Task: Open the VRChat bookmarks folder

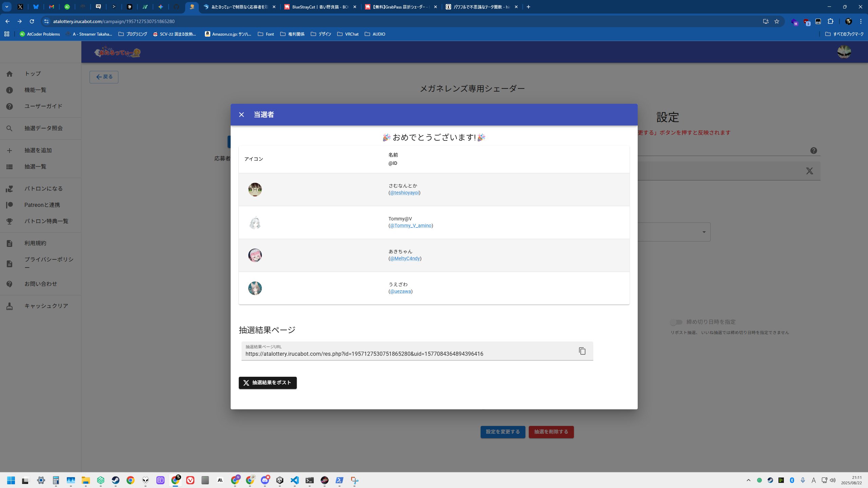Action: 348,34
